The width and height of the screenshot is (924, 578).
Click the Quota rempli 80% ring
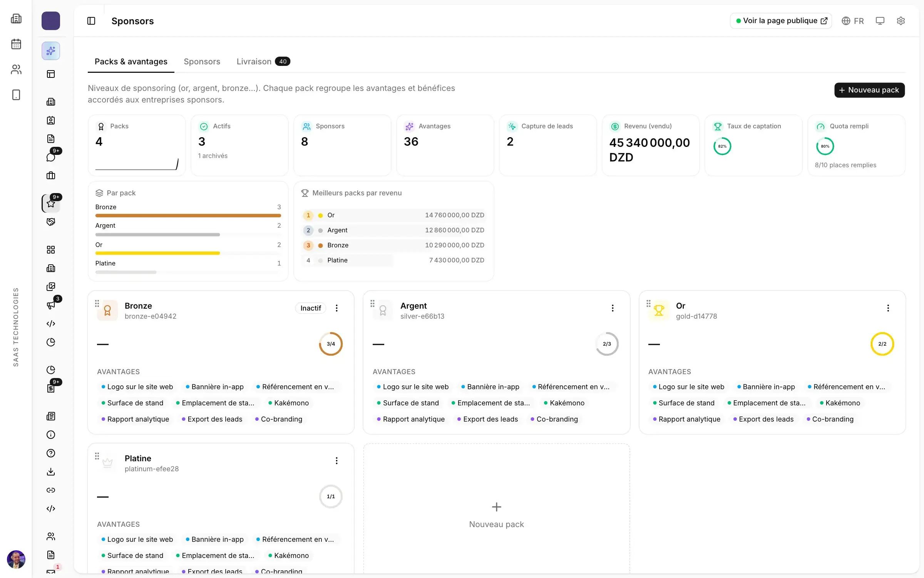click(825, 146)
